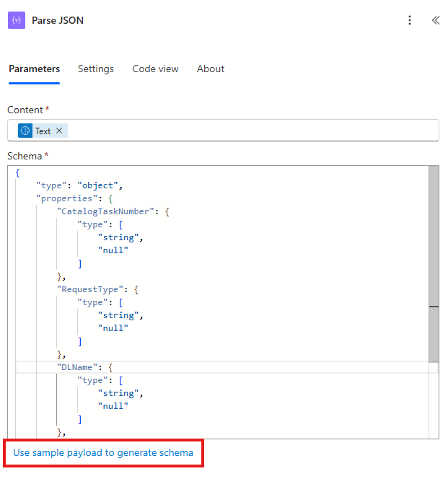The width and height of the screenshot is (448, 479).
Task: Click the Schema editor vertical scrollbar thumb
Action: tap(434, 264)
